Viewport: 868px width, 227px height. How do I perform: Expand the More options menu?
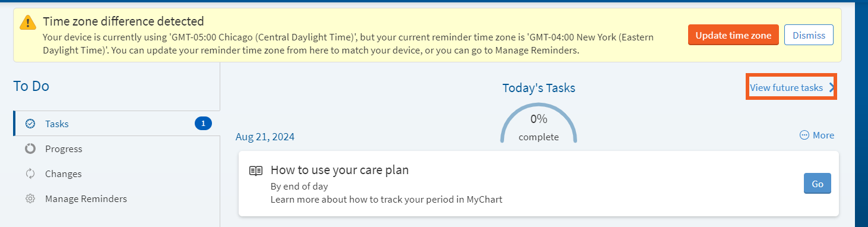pyautogui.click(x=817, y=135)
